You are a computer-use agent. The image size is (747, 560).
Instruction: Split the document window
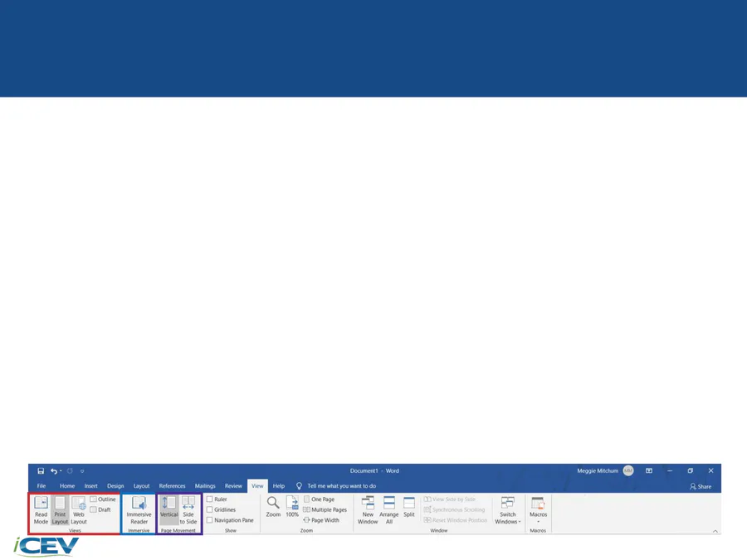coord(409,507)
